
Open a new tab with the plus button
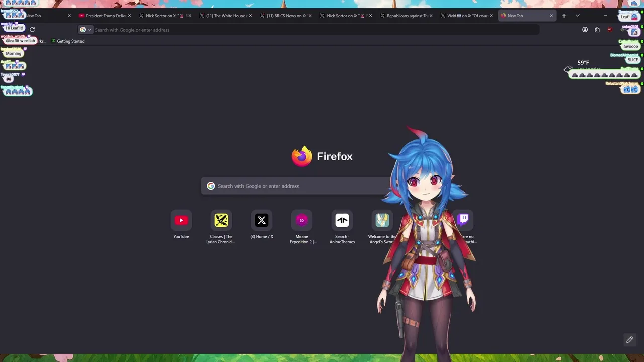tap(564, 16)
